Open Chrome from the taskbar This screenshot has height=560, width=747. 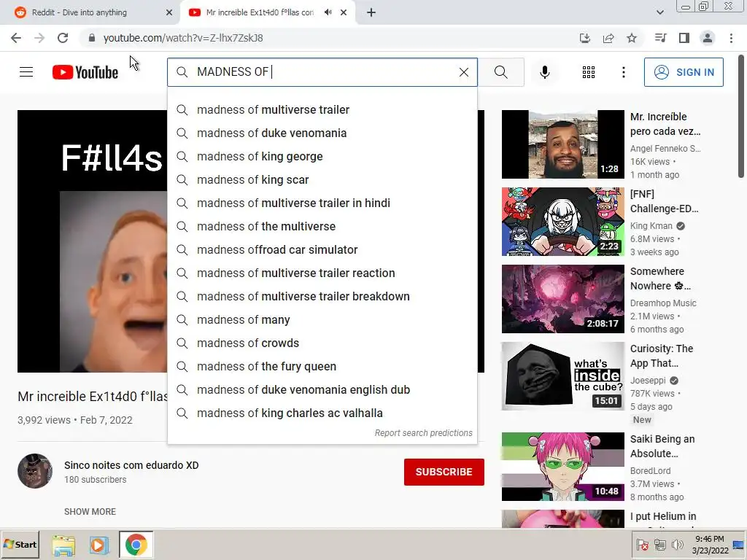pos(136,545)
